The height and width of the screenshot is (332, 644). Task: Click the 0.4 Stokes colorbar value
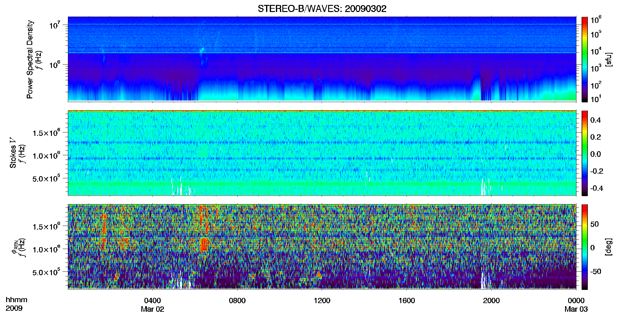coord(595,120)
